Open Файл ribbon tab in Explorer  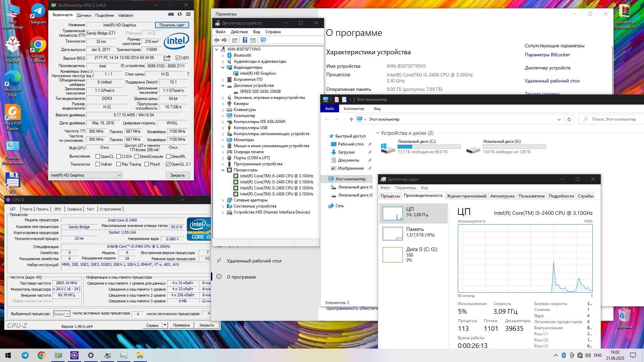coord(330,109)
